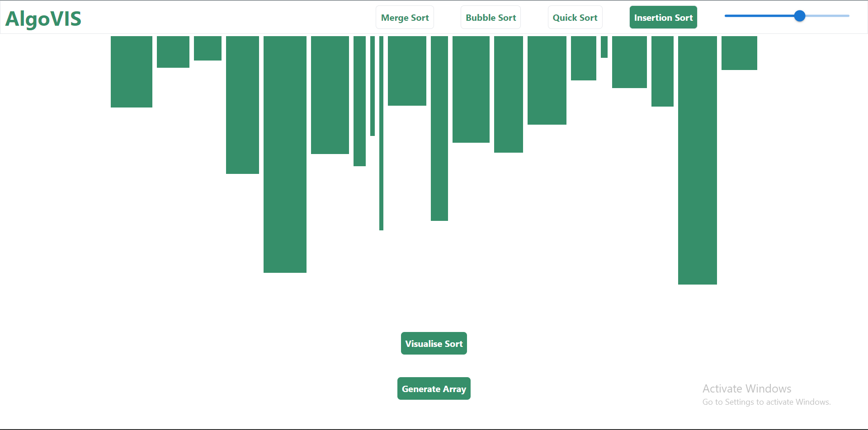The height and width of the screenshot is (430, 868).
Task: Click the Generate Array button
Action: [434, 388]
